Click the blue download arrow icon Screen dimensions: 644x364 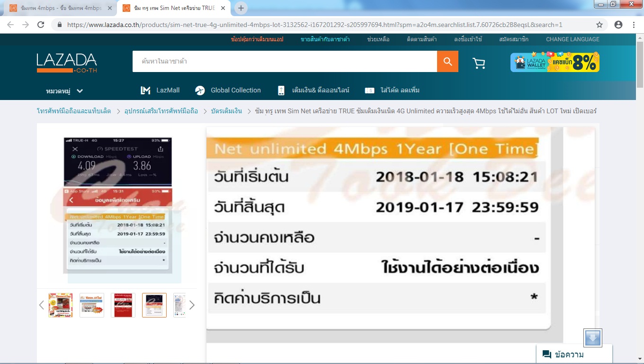pos(593,338)
